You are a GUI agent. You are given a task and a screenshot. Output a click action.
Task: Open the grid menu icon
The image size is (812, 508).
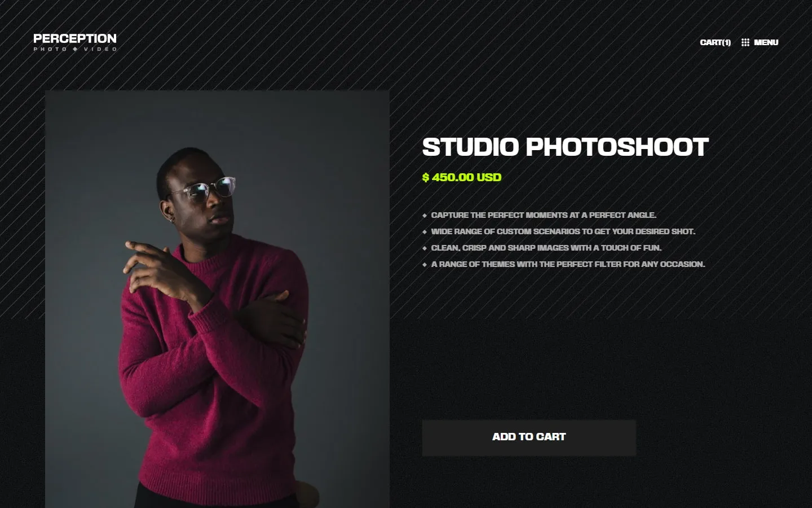tap(745, 42)
